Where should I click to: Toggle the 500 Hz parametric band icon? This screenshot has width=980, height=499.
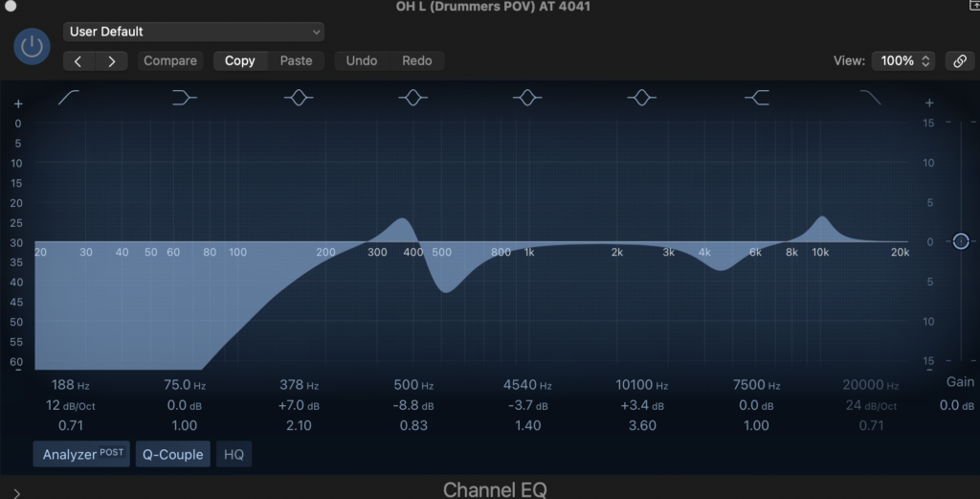(412, 98)
